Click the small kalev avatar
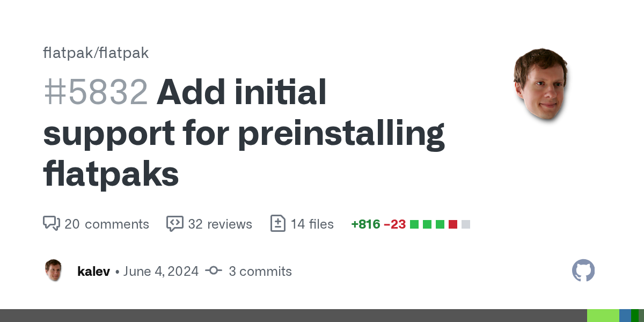The image size is (644, 322). click(x=53, y=271)
